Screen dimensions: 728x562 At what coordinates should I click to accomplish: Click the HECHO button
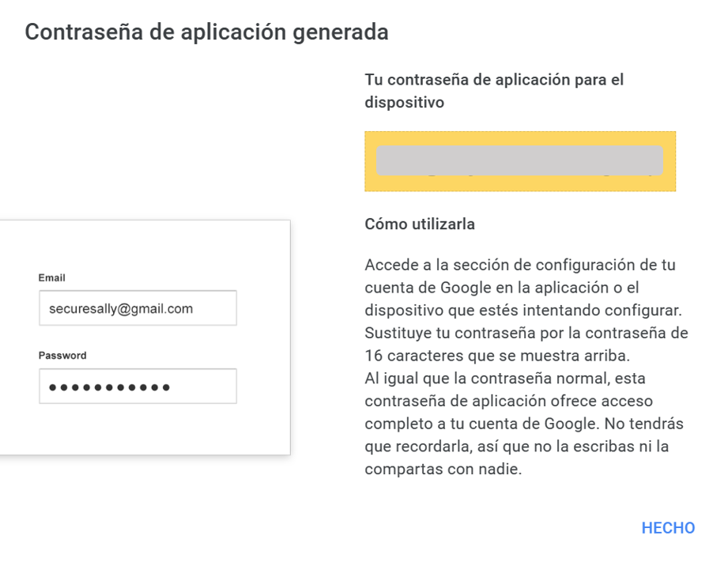coord(668,528)
